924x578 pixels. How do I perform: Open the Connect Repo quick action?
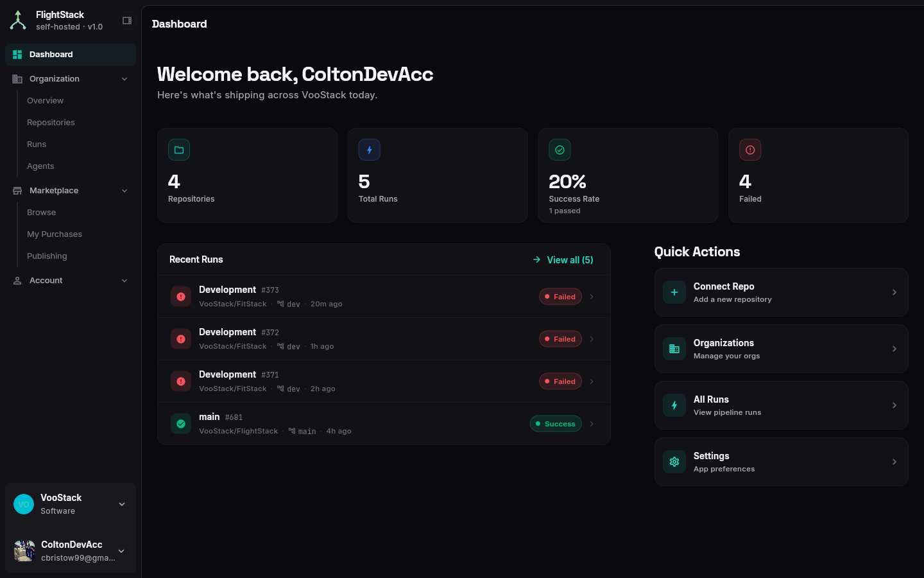[781, 292]
